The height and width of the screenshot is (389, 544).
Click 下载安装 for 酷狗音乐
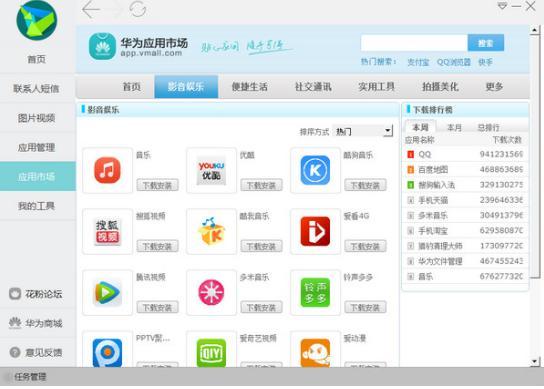coord(365,185)
